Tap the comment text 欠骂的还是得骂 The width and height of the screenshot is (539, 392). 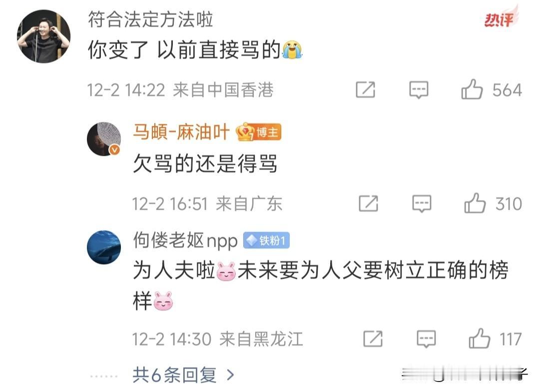(x=205, y=163)
